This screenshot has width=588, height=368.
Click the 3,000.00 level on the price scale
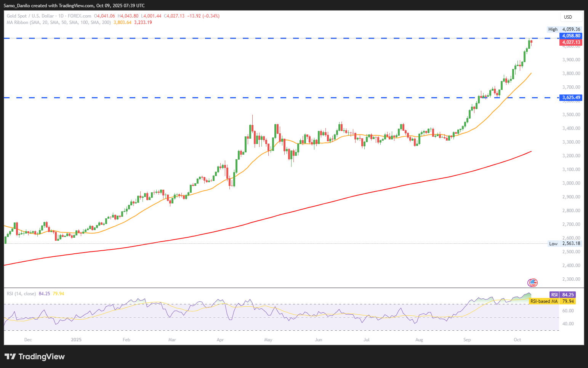(571, 183)
